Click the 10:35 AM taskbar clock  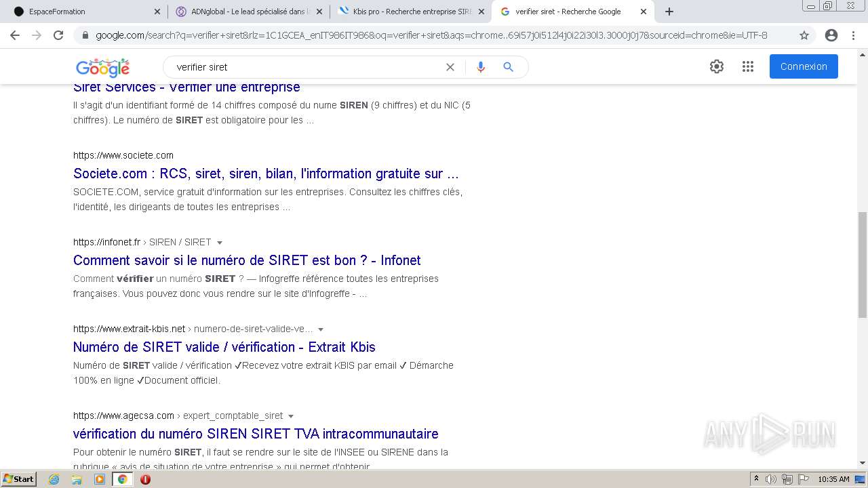pos(833,479)
